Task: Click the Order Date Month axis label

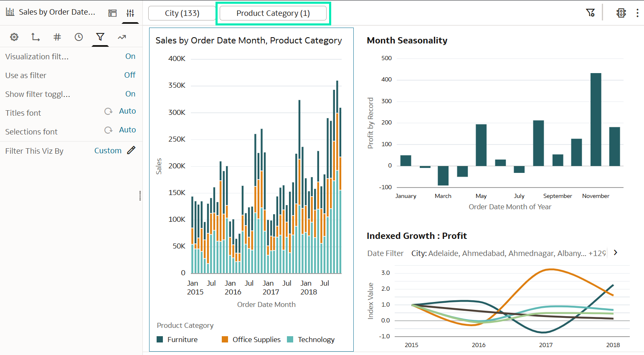Action: pyautogui.click(x=266, y=305)
